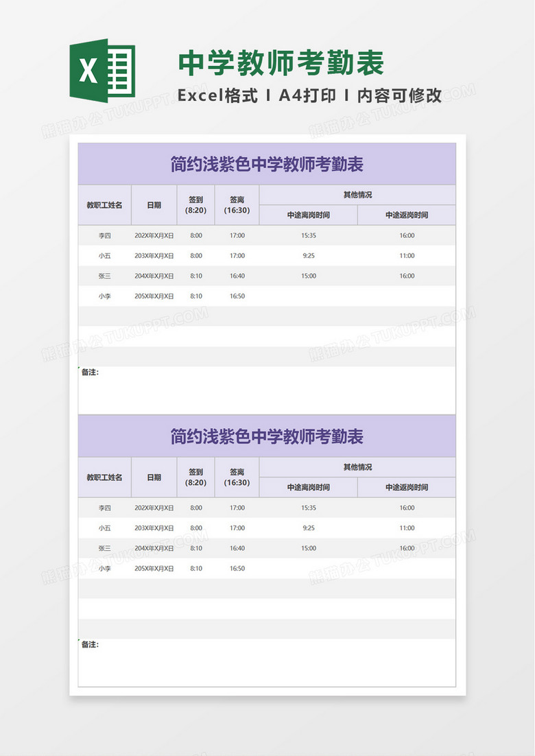Click the 其他情况 header in the top table

[x=357, y=195]
